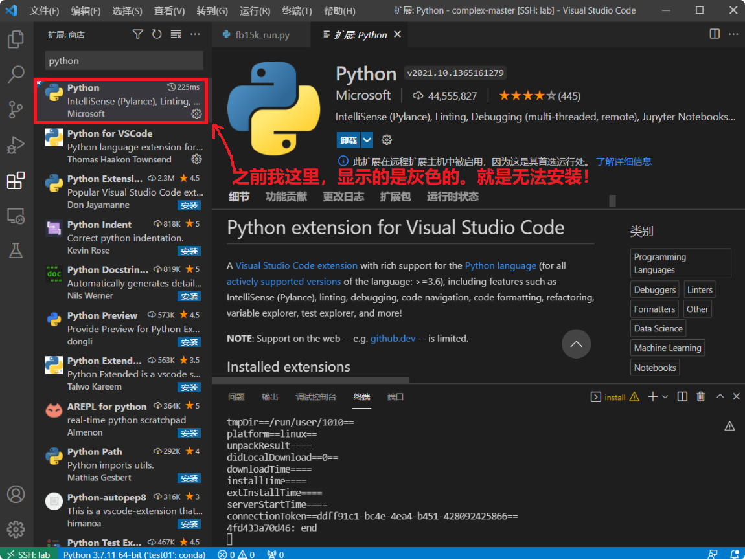Click the gear on the Microsoft Python extension row
The height and width of the screenshot is (560, 745).
coord(196,114)
